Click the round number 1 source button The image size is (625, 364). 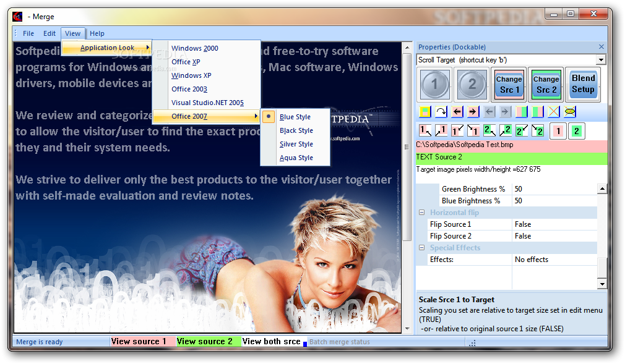[x=434, y=84]
